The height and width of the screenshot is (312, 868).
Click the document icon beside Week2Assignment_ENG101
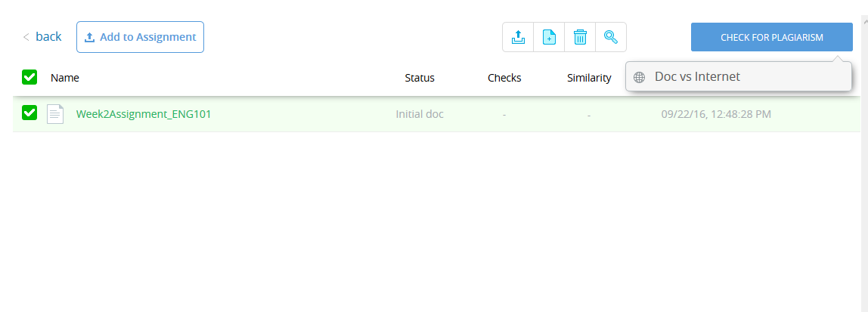coord(55,114)
